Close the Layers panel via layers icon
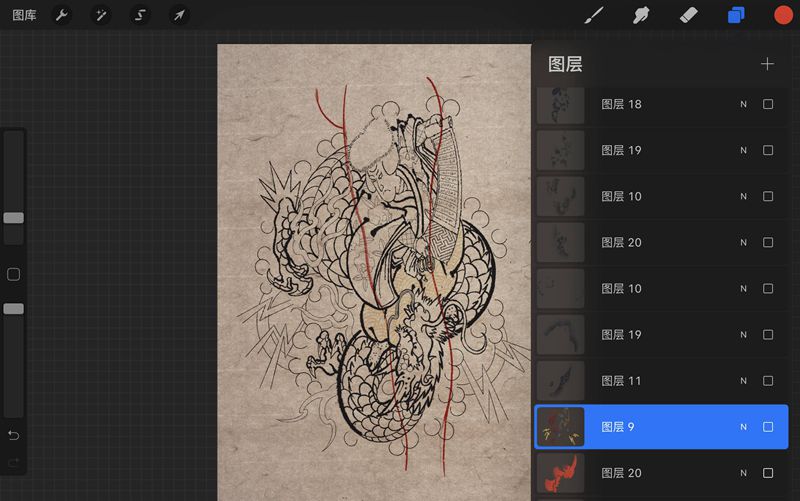The height and width of the screenshot is (501, 800). click(x=736, y=15)
